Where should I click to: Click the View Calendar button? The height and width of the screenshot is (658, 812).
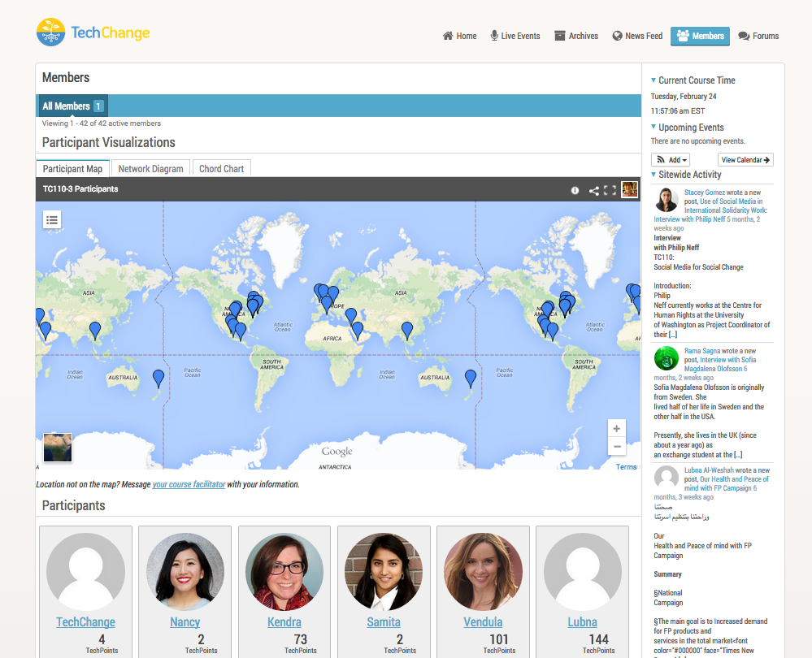[x=745, y=160]
